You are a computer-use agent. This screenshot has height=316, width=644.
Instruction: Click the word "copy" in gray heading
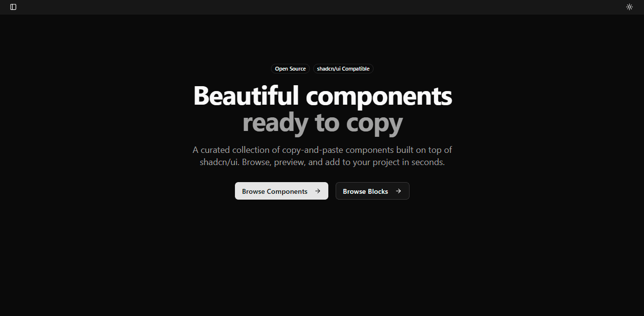tap(375, 124)
